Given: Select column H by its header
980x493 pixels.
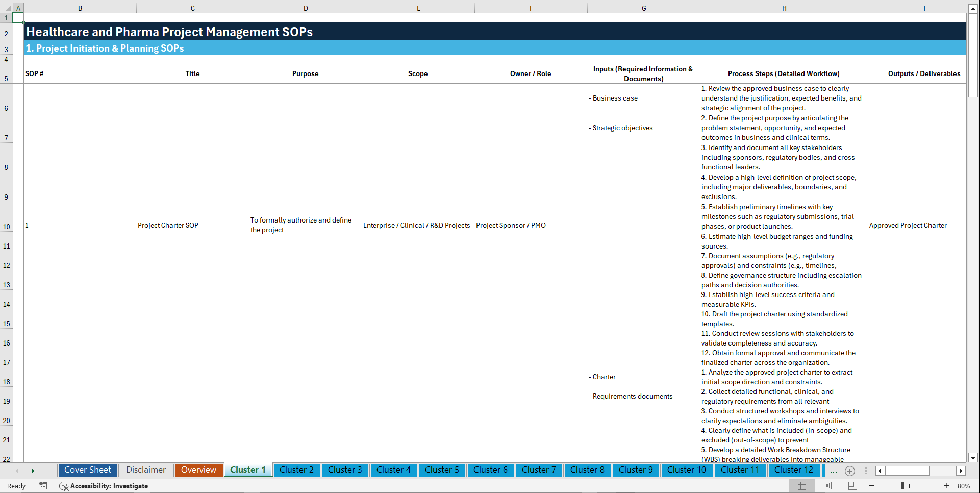Looking at the screenshot, I should [784, 8].
